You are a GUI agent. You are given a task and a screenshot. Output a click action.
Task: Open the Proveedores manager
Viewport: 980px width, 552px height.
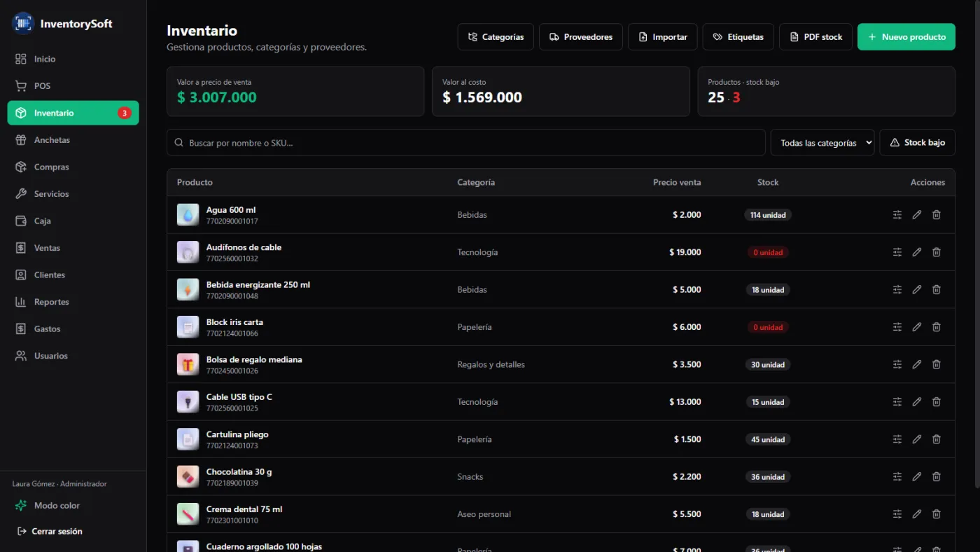pyautogui.click(x=580, y=37)
